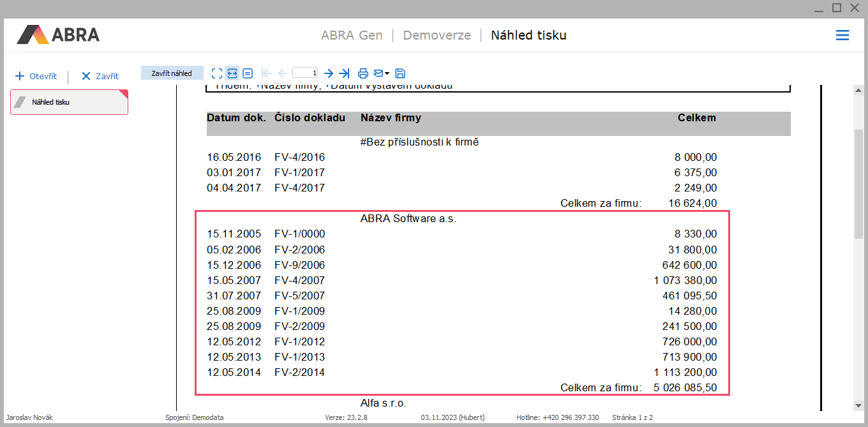Viewport: 868px width, 427px height.
Task: Jump to the last page
Action: click(345, 73)
